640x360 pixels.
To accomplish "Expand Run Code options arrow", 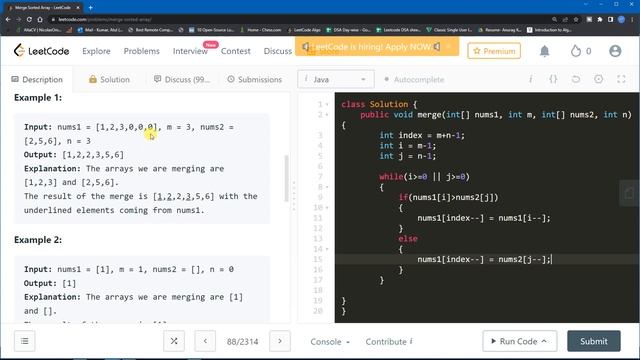I will (x=544, y=341).
